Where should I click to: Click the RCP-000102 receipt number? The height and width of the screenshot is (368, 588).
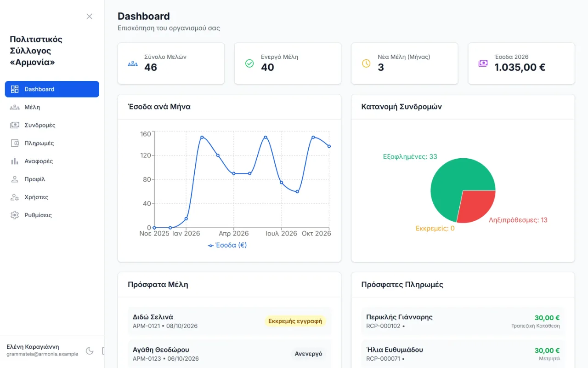coord(383,326)
